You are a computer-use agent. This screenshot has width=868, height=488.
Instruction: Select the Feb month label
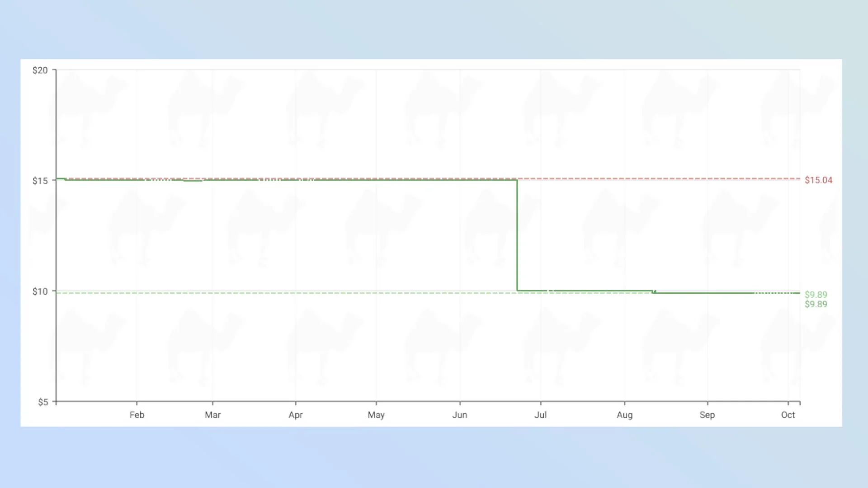pyautogui.click(x=137, y=415)
